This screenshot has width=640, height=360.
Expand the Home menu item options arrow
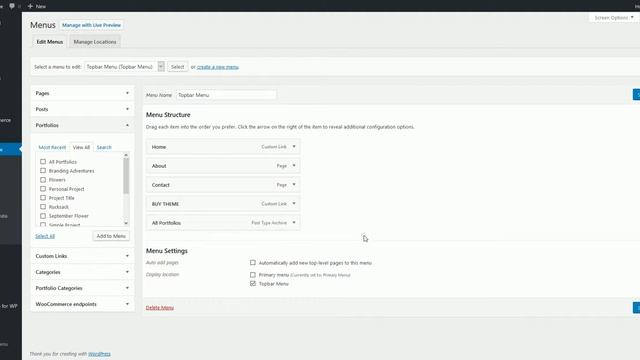coord(294,147)
